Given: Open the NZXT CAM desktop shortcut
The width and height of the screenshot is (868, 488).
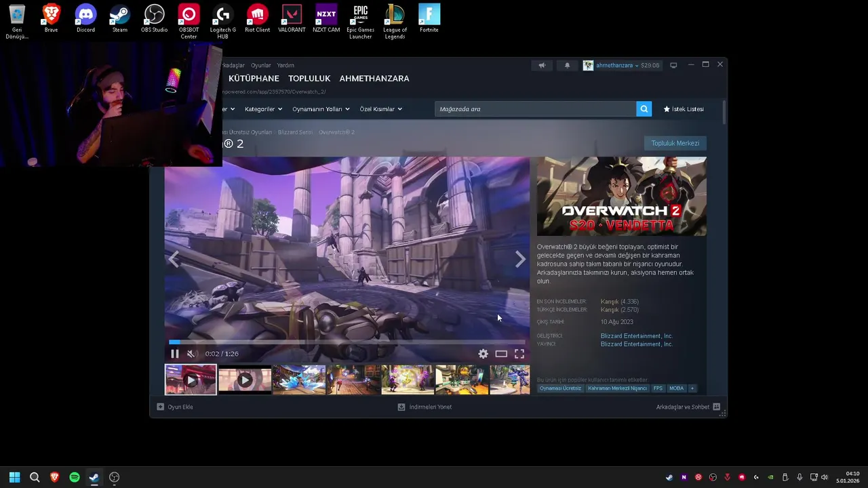Looking at the screenshot, I should [326, 18].
